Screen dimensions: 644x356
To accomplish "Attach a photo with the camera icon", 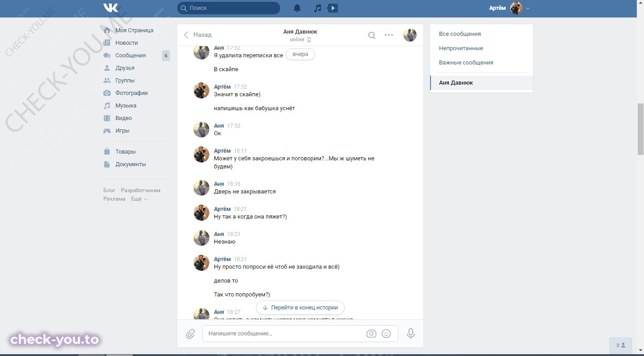I will 371,334.
